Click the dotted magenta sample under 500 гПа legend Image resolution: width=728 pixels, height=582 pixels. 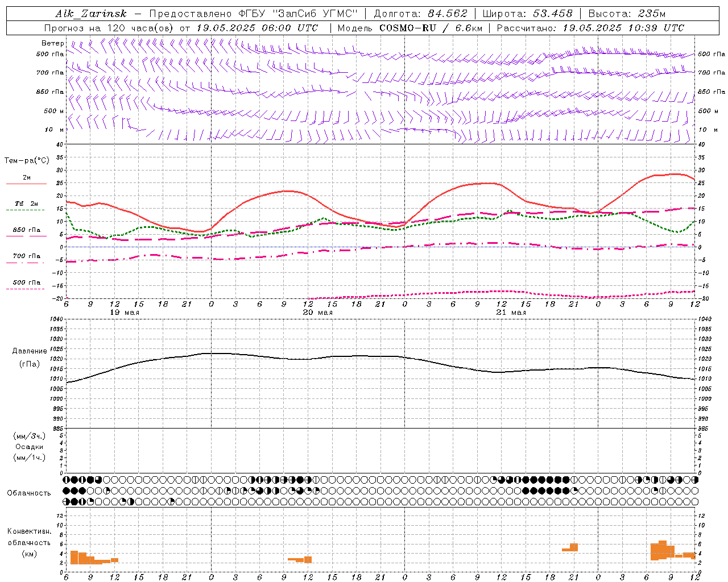[25, 289]
